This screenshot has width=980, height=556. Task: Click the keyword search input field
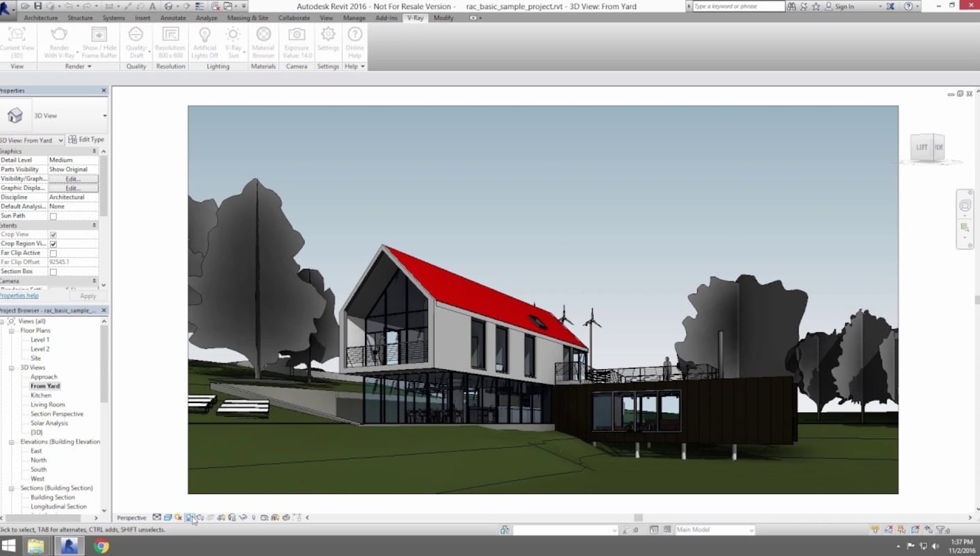click(738, 6)
